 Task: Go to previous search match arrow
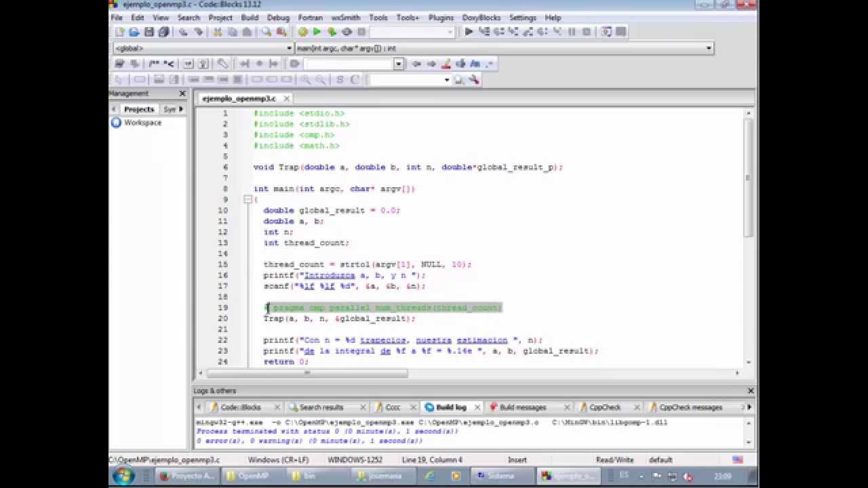click(x=416, y=64)
